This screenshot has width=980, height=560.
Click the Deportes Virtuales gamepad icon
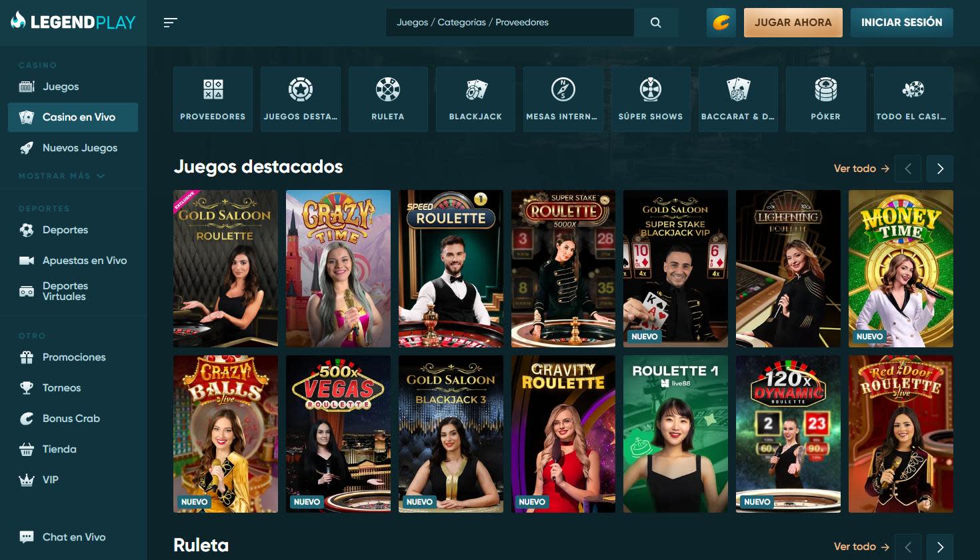27,291
